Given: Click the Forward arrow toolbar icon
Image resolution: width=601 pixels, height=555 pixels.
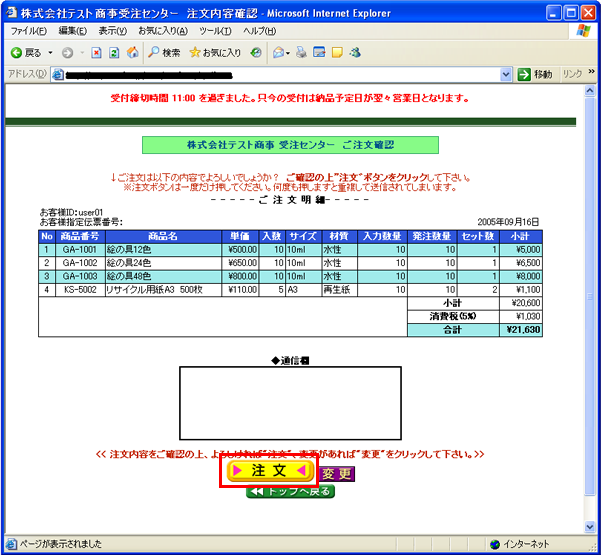Looking at the screenshot, I should click(67, 53).
